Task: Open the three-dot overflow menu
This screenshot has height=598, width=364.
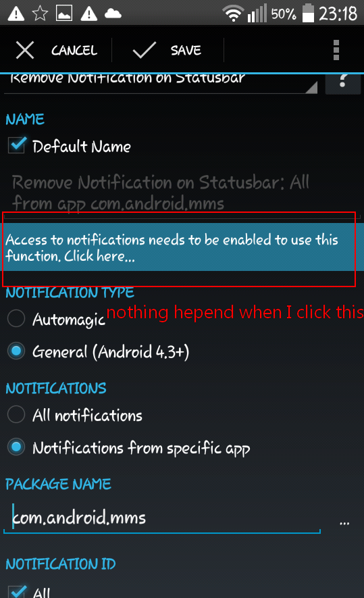Action: [336, 50]
